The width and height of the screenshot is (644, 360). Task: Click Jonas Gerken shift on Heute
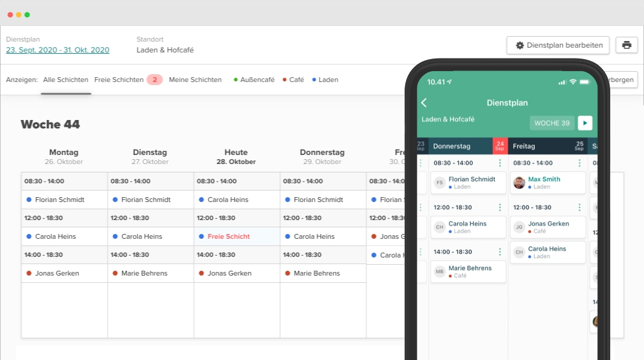click(x=237, y=273)
